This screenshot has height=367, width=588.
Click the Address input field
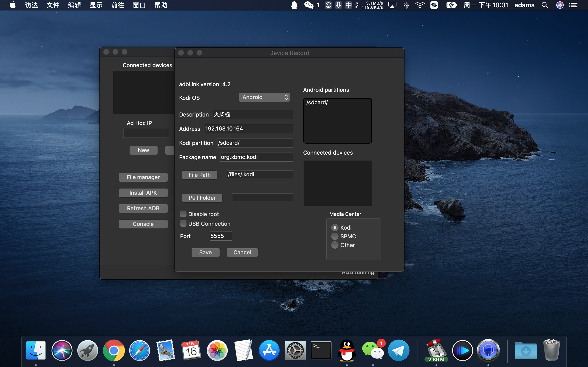point(248,129)
